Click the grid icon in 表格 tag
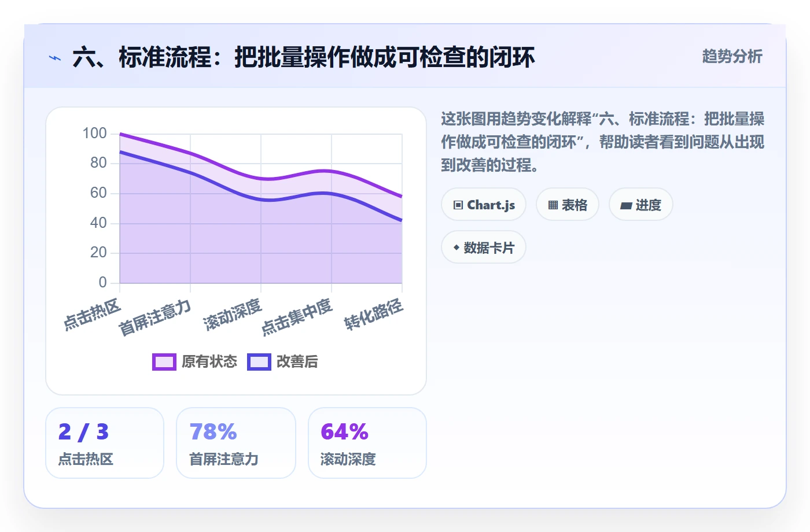 [553, 205]
